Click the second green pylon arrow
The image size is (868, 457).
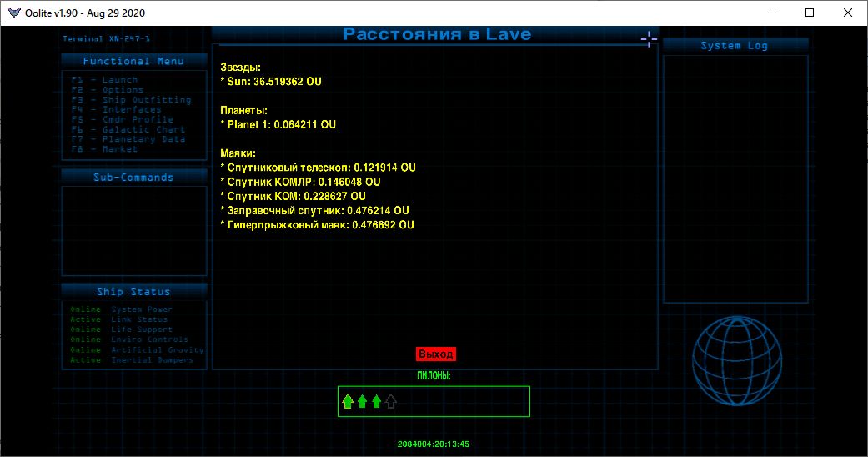(362, 402)
